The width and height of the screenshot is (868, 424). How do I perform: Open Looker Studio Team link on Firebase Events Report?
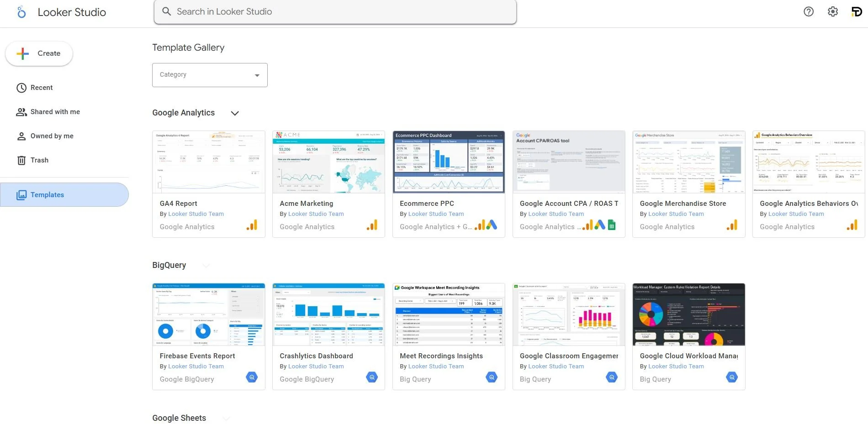click(x=196, y=366)
